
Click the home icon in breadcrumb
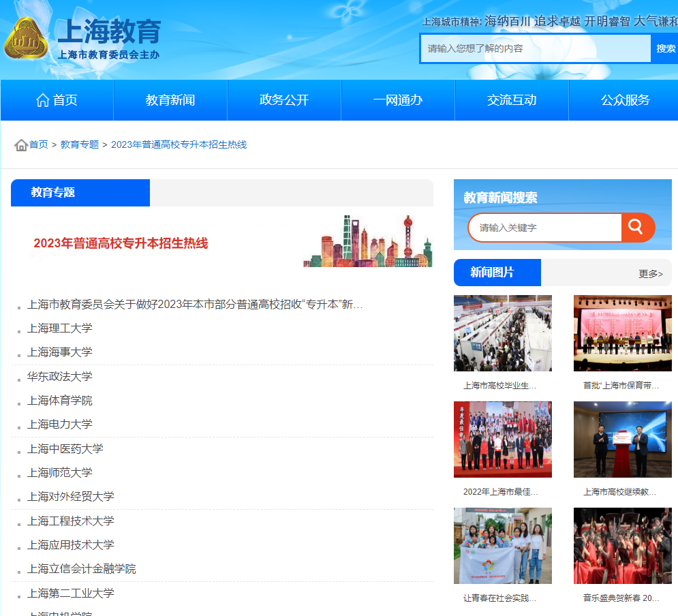pos(21,145)
